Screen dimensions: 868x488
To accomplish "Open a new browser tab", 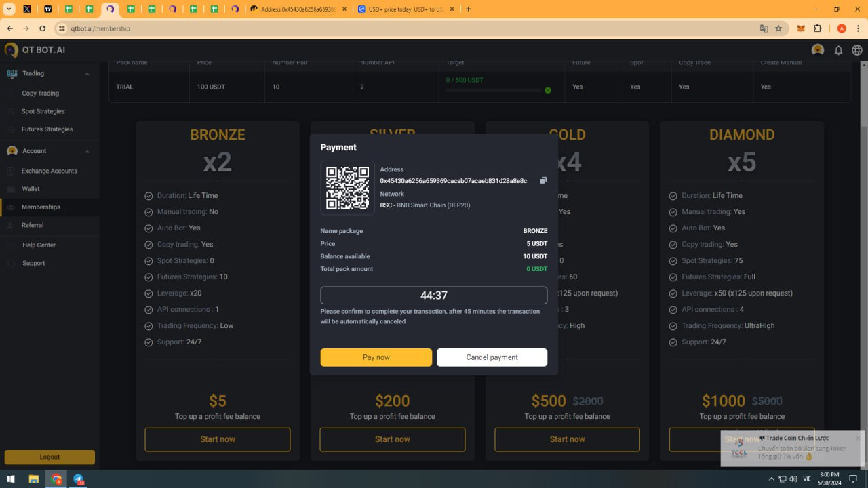I will [x=468, y=9].
